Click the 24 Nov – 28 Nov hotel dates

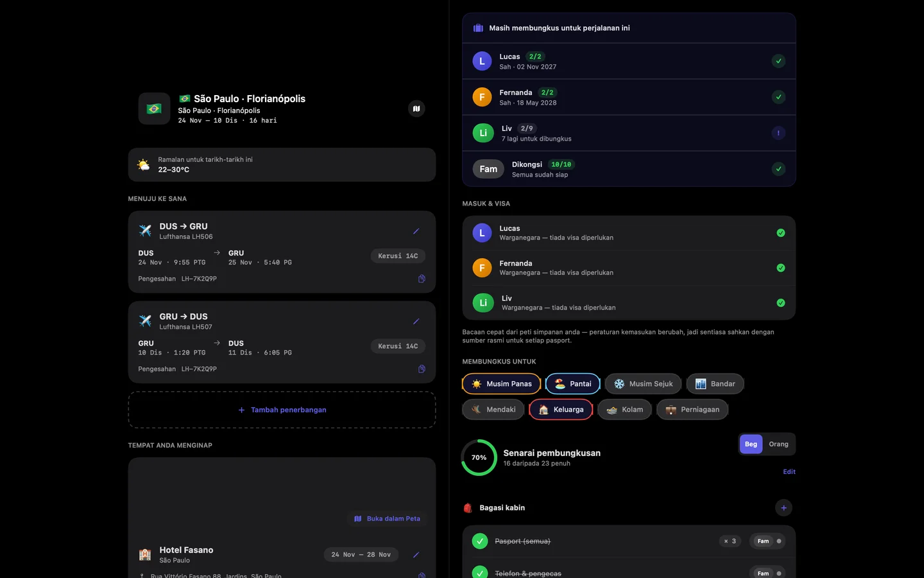361,555
